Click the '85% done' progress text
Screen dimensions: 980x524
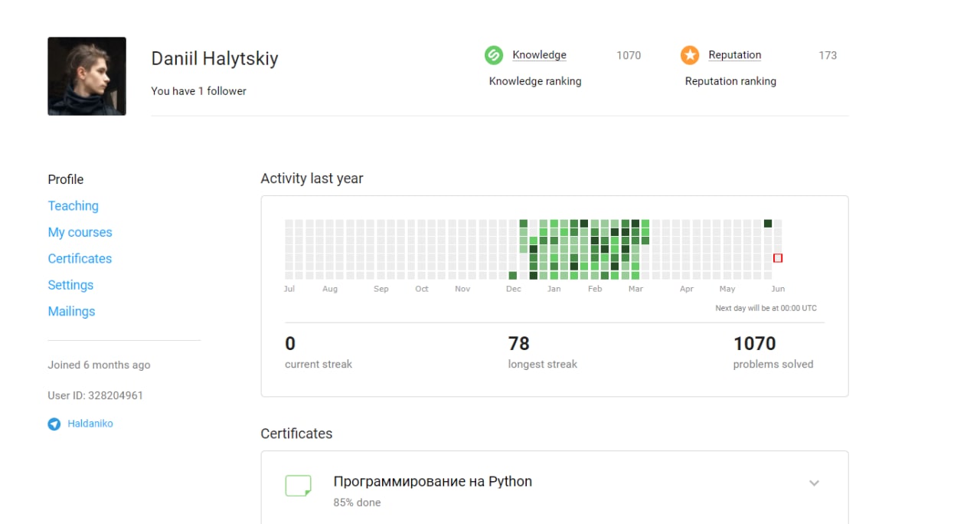coord(357,503)
